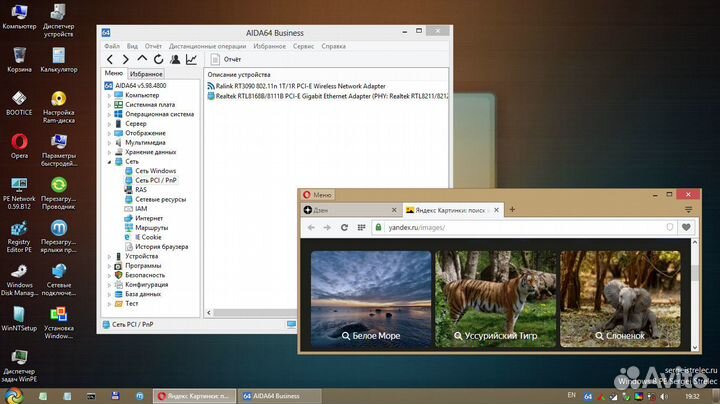
Task: Expand the Компьютер tree node
Action: tap(109, 95)
